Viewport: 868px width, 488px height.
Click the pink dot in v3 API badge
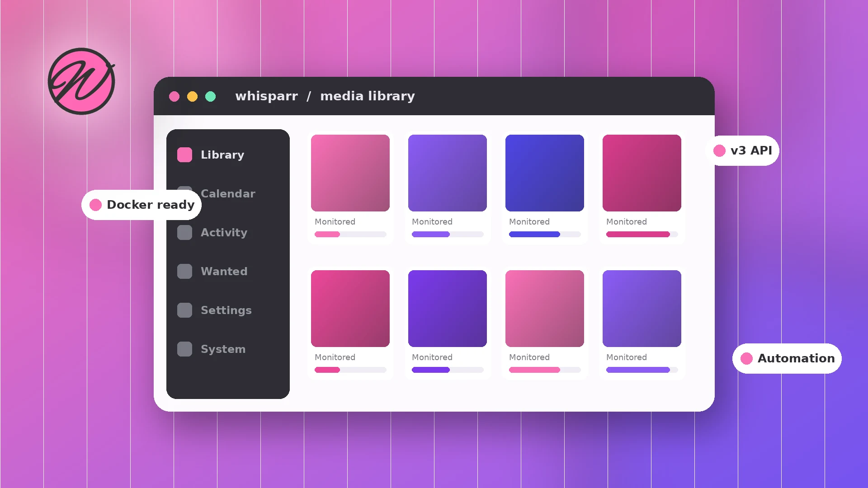tap(719, 150)
